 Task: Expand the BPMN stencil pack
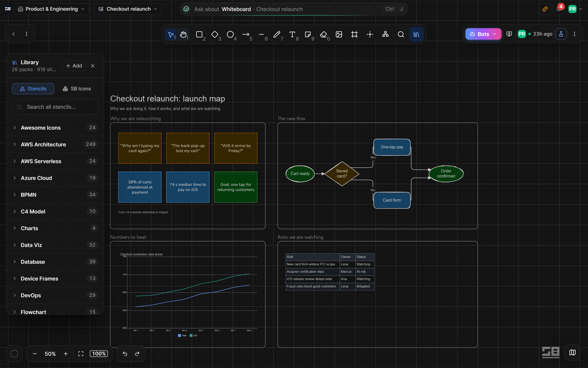click(55, 195)
